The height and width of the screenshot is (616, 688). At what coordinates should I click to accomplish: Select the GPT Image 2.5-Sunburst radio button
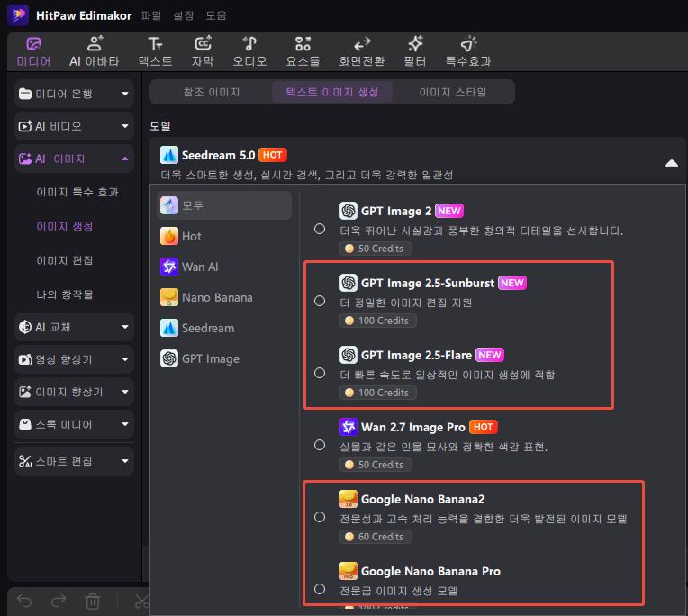point(320,301)
